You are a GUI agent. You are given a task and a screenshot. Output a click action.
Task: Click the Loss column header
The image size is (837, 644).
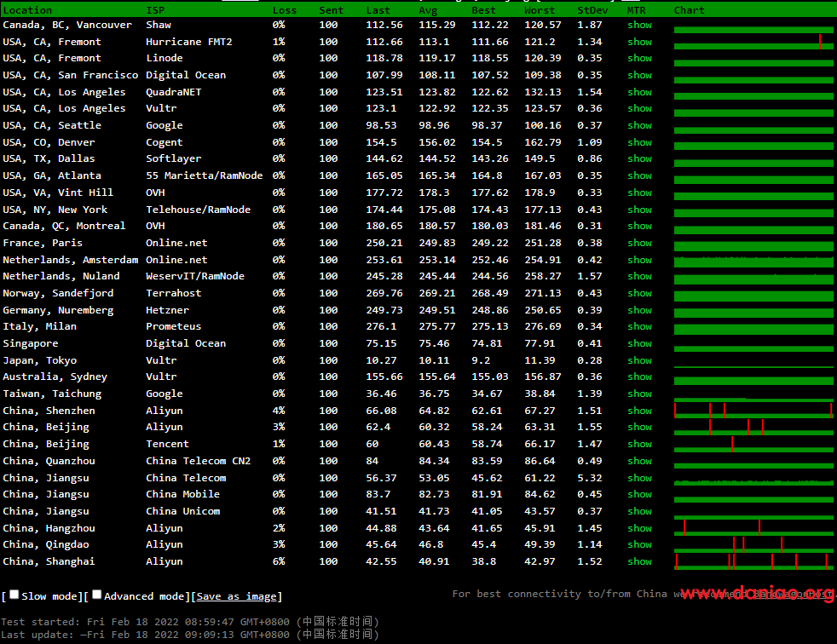point(285,10)
